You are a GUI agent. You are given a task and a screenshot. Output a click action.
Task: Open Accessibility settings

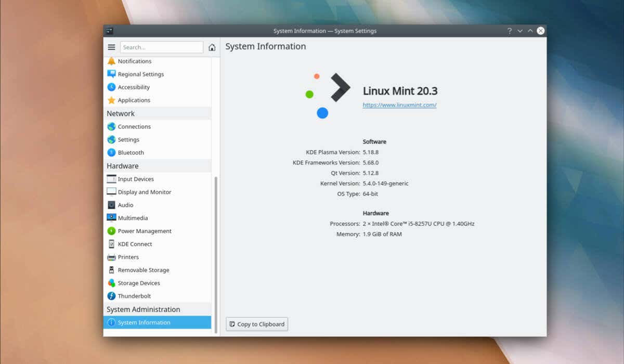pos(157,87)
